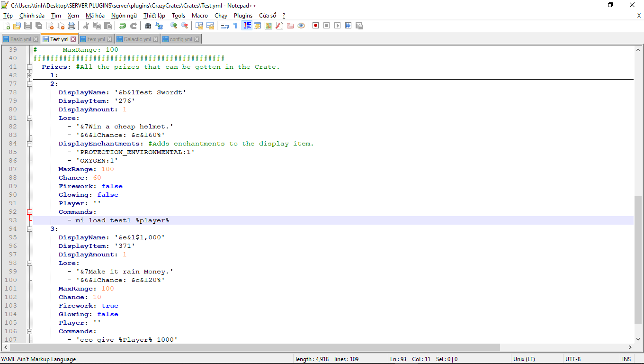The image size is (644, 364).
Task: Close the config.yml tab
Action: click(197, 39)
